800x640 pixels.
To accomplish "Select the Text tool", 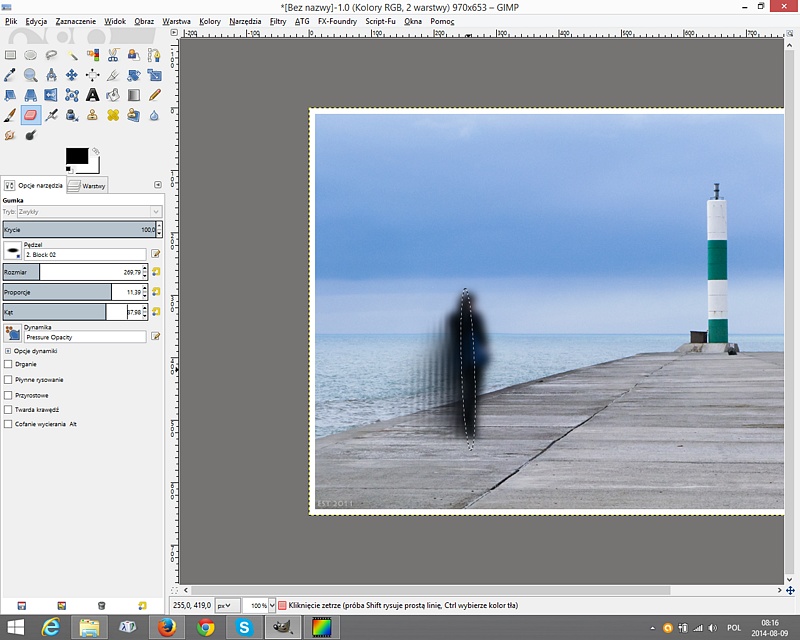I will [x=92, y=95].
